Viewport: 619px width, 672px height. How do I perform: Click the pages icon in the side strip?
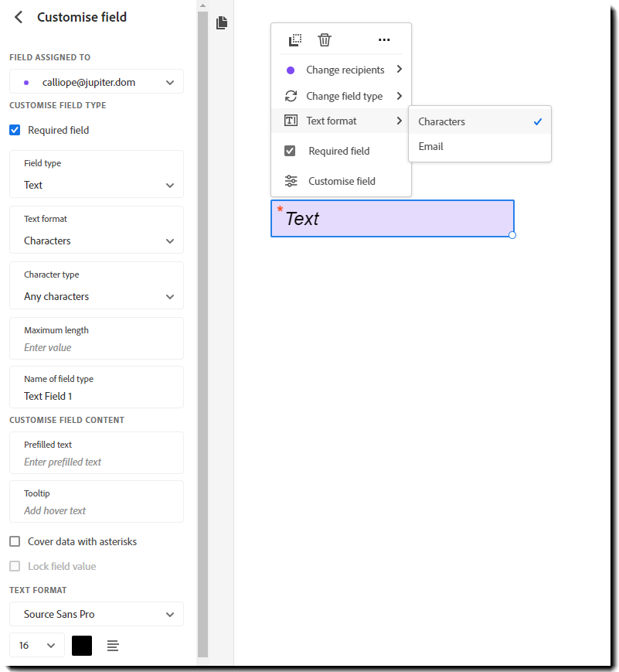tap(222, 23)
